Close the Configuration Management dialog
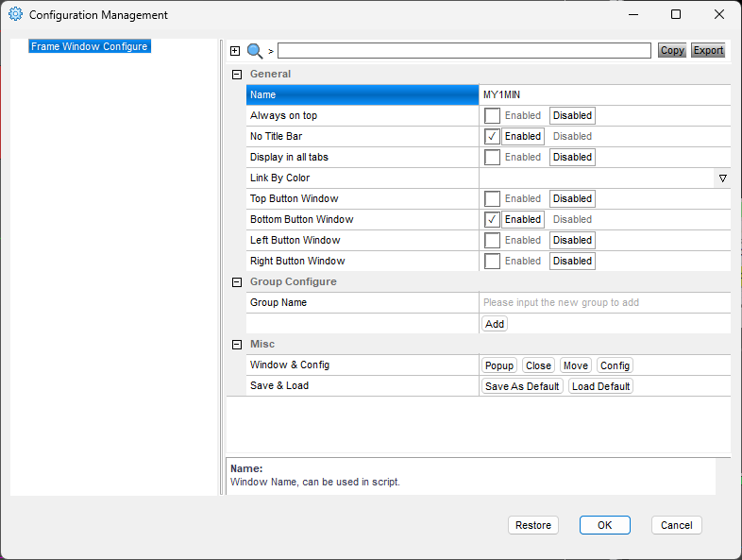 coord(718,15)
